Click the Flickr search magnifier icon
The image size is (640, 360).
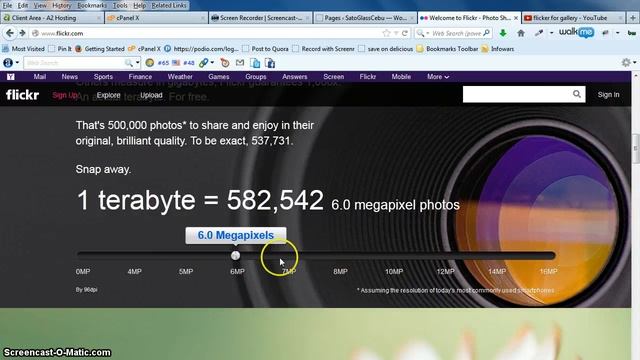[576, 94]
